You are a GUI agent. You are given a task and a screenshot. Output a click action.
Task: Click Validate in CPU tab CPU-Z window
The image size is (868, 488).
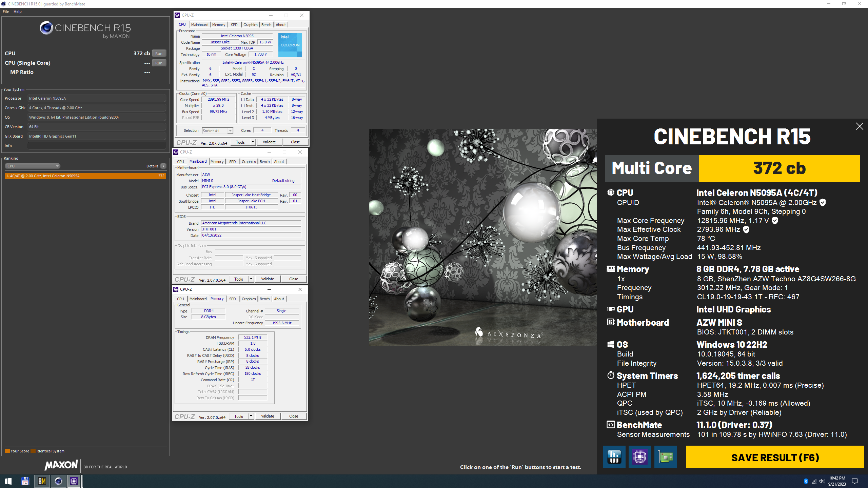(269, 142)
